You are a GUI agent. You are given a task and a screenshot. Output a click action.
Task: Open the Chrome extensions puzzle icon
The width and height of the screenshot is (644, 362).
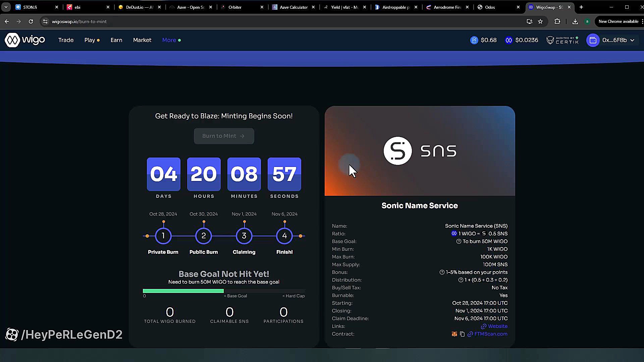click(557, 21)
